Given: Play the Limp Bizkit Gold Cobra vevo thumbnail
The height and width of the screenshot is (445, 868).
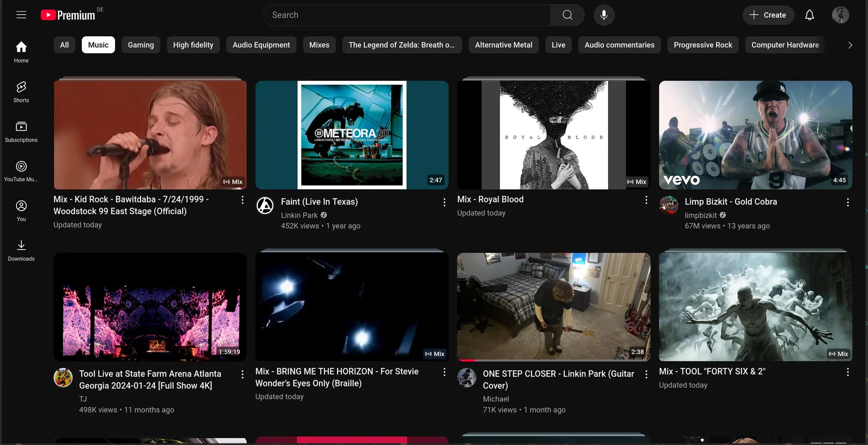Looking at the screenshot, I should [x=756, y=135].
